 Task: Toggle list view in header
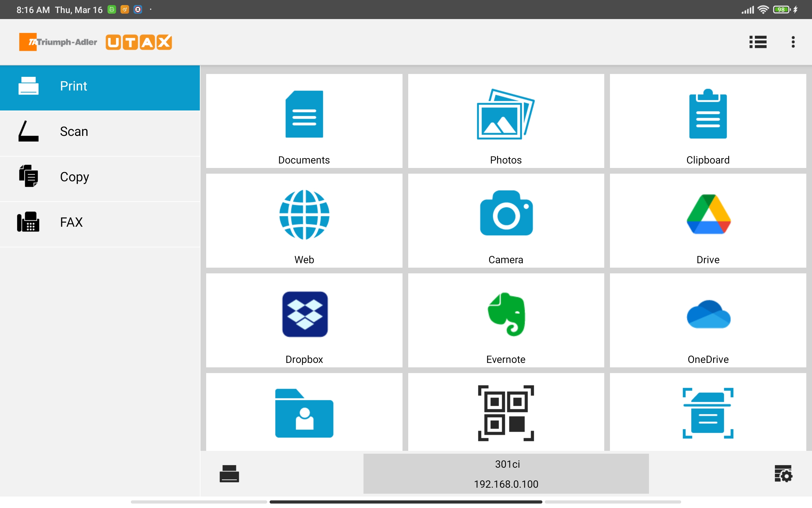click(758, 42)
